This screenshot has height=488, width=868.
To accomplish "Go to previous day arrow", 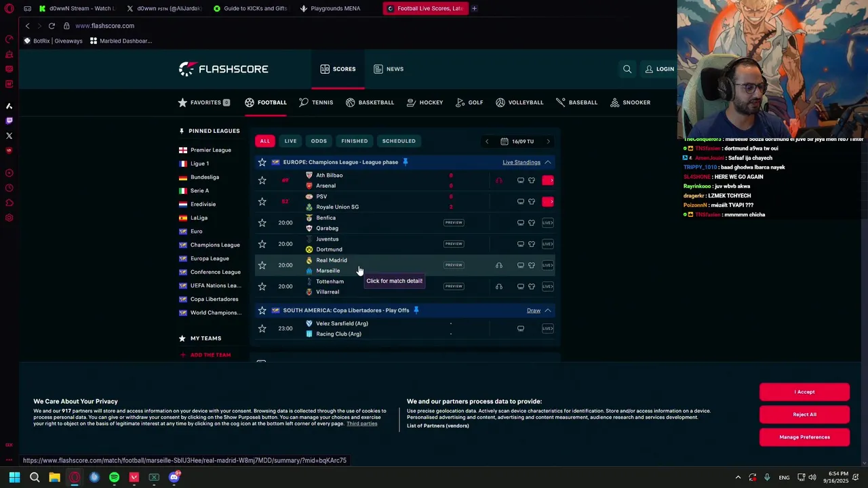I will pyautogui.click(x=486, y=142).
